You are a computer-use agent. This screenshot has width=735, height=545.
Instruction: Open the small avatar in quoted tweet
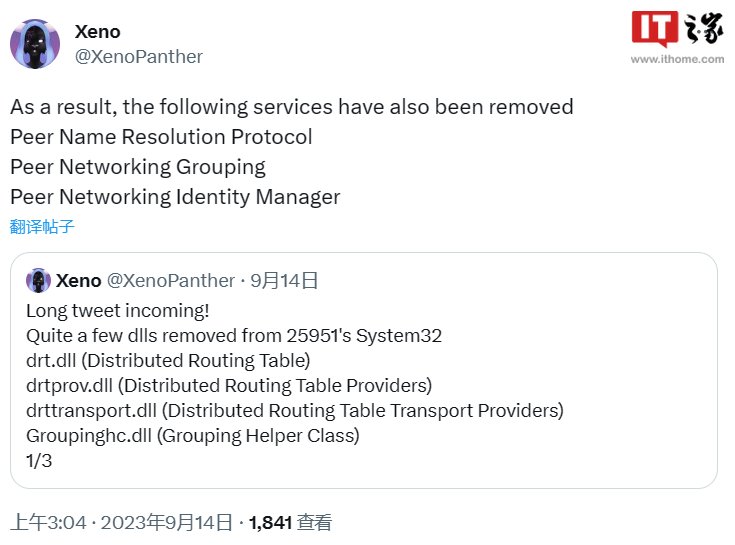point(38,280)
